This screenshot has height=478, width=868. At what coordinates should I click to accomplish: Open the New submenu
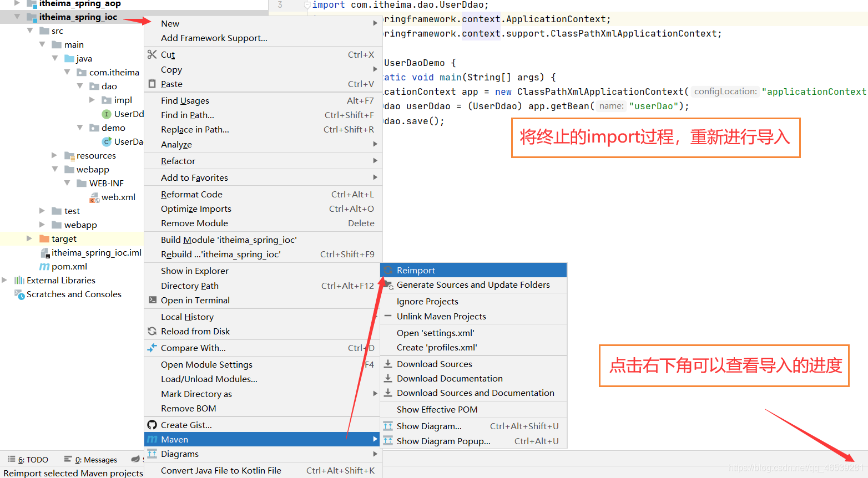tap(262, 23)
